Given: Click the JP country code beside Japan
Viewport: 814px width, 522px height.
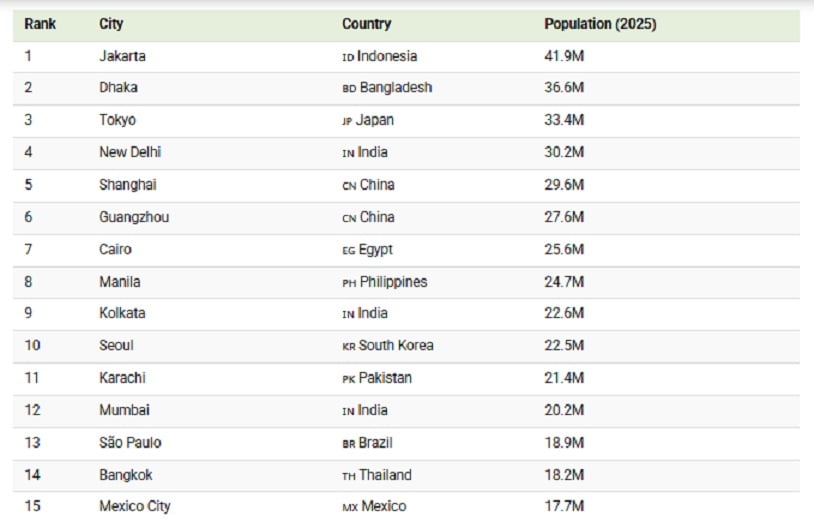Looking at the screenshot, I should 348,121.
